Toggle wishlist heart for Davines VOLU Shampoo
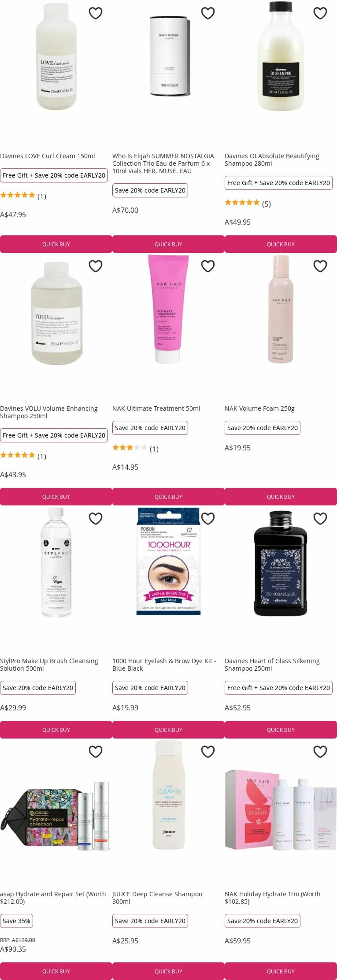 tap(95, 266)
